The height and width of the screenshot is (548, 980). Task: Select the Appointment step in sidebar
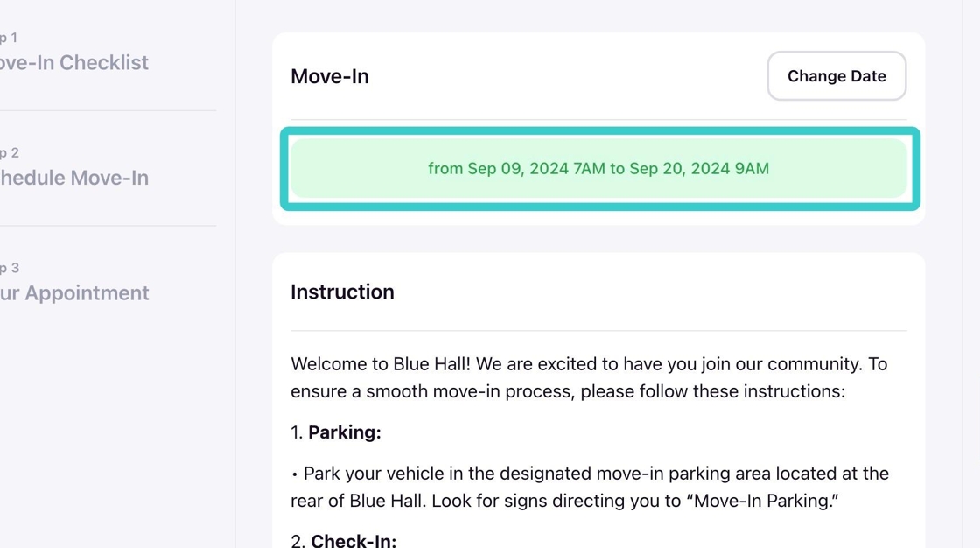(x=74, y=293)
